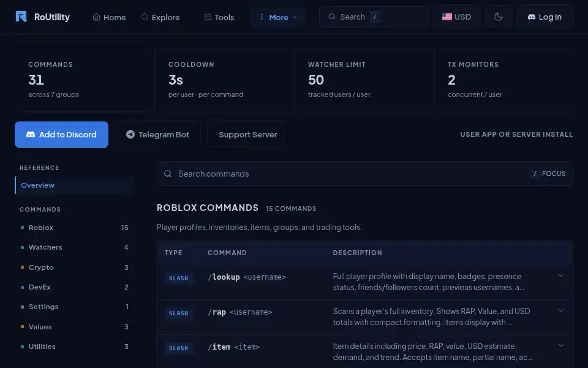The image size is (588, 368).
Task: Click the US flag currency icon
Action: click(447, 17)
